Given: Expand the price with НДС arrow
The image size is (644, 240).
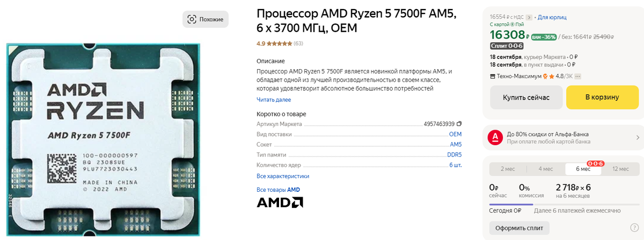Looking at the screenshot, I should (529, 18).
